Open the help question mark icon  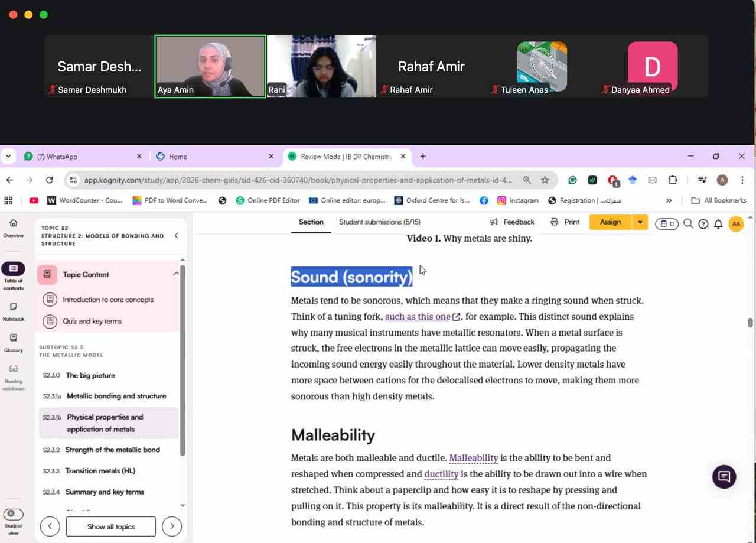point(703,223)
